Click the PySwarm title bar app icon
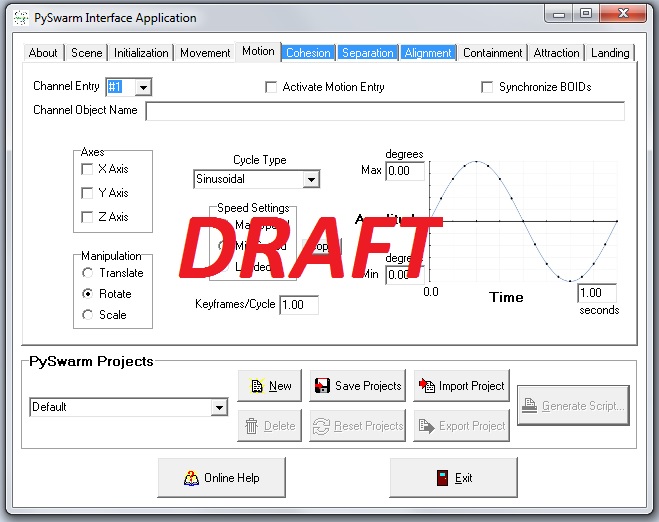659x522 pixels. [21, 18]
